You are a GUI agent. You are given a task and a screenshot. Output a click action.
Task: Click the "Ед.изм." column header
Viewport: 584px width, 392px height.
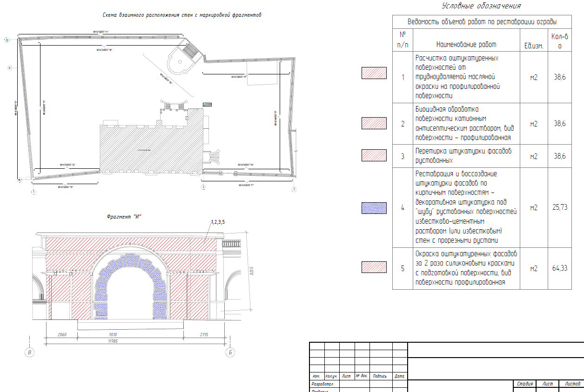534,45
